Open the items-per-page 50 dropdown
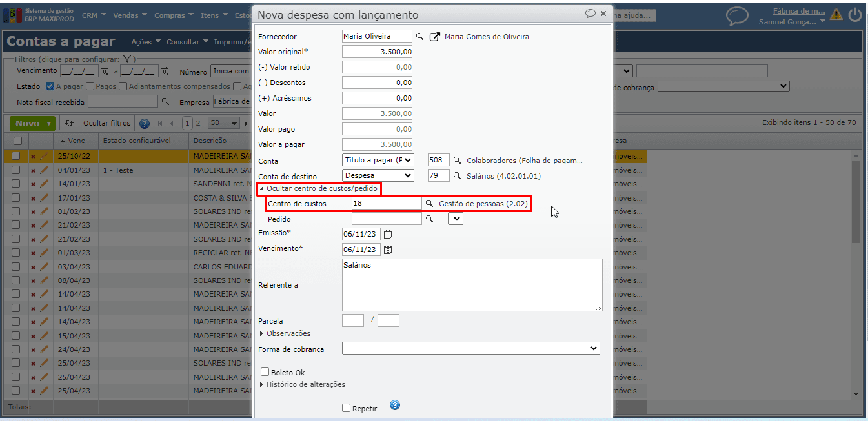The height and width of the screenshot is (421, 868). (223, 123)
